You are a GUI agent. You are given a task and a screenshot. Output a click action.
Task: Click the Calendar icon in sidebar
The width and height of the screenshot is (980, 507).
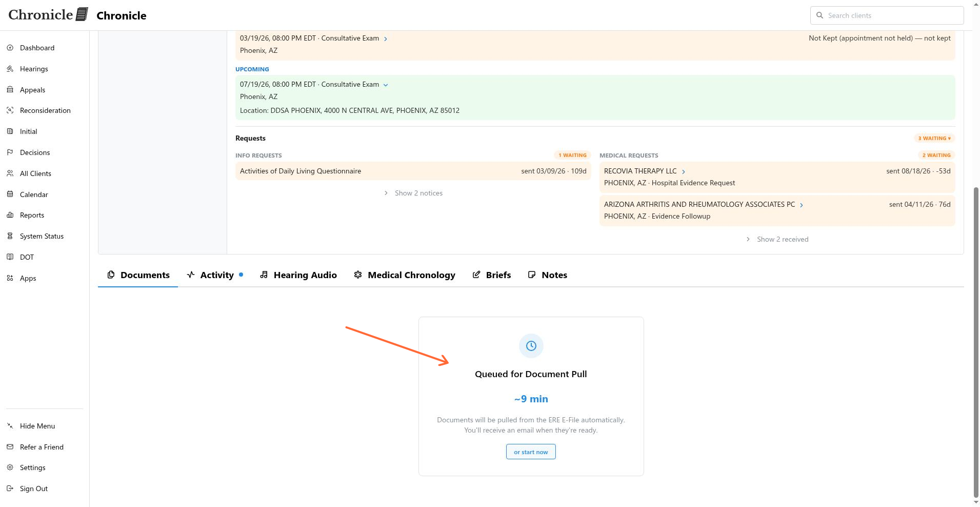(x=10, y=194)
